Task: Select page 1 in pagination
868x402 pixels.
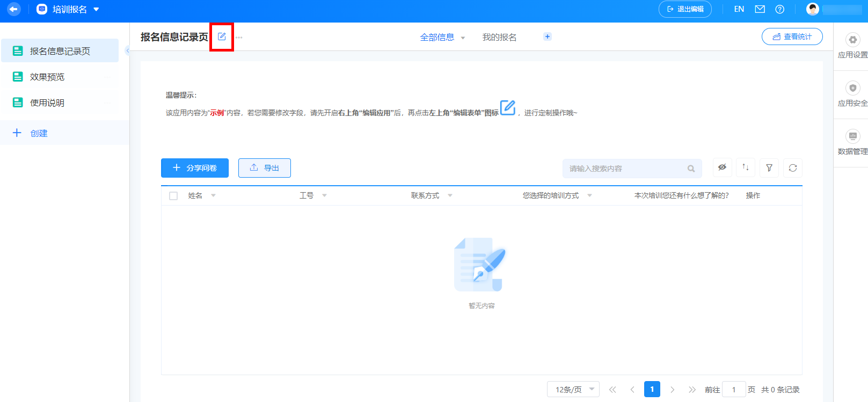Action: (x=652, y=389)
